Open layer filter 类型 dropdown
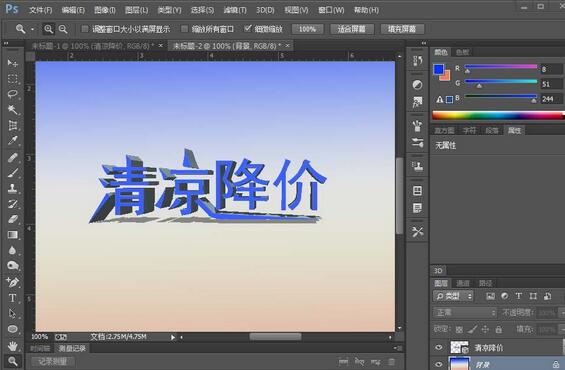Image resolution: width=565 pixels, height=370 pixels. (453, 296)
